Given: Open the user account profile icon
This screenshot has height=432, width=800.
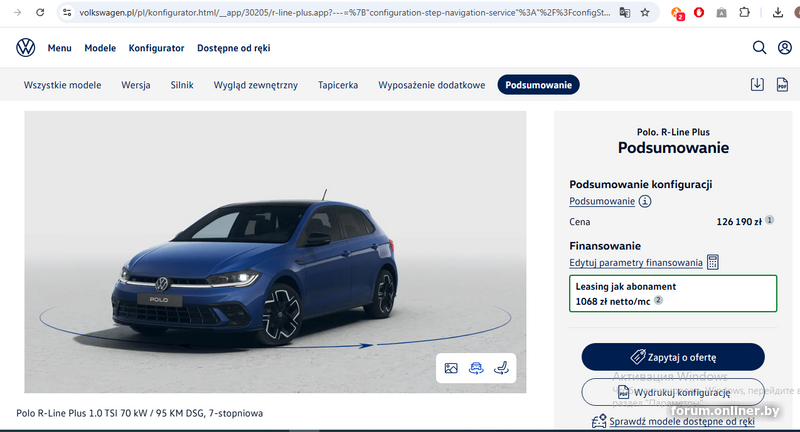Looking at the screenshot, I should click(785, 47).
